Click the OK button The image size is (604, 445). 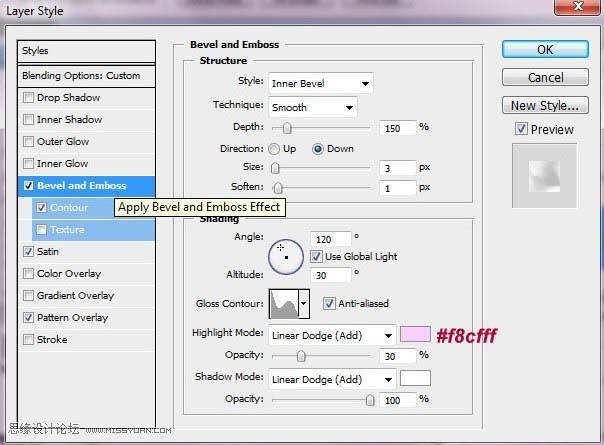[545, 49]
